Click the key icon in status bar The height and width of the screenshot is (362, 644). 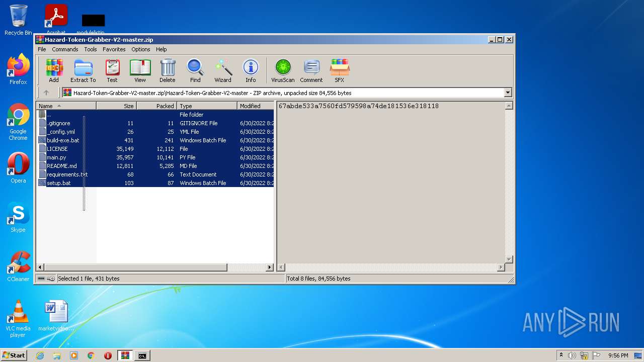[51, 279]
